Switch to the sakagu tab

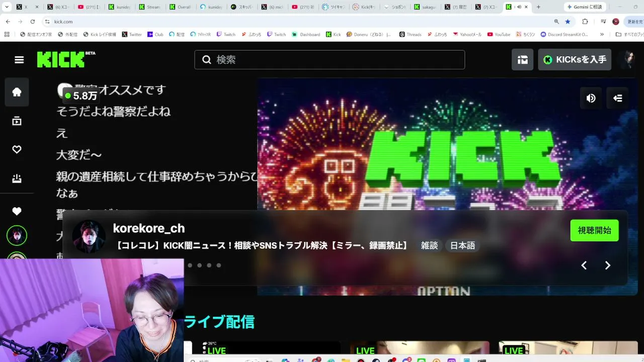tap(426, 7)
